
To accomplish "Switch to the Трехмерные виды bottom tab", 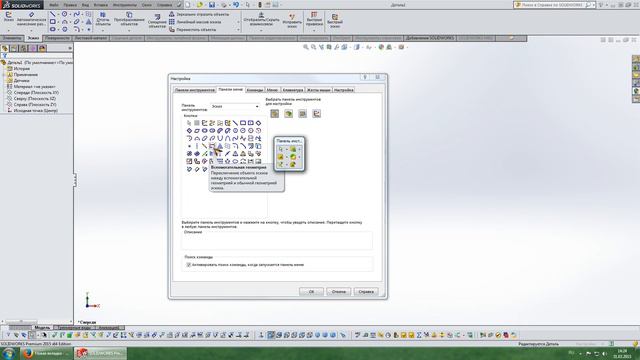I will [75, 327].
